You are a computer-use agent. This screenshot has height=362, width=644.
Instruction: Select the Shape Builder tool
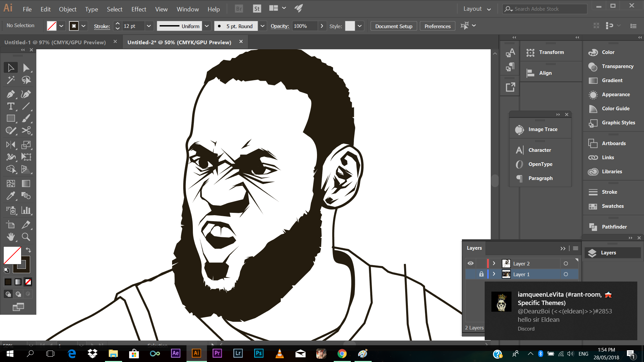click(11, 169)
